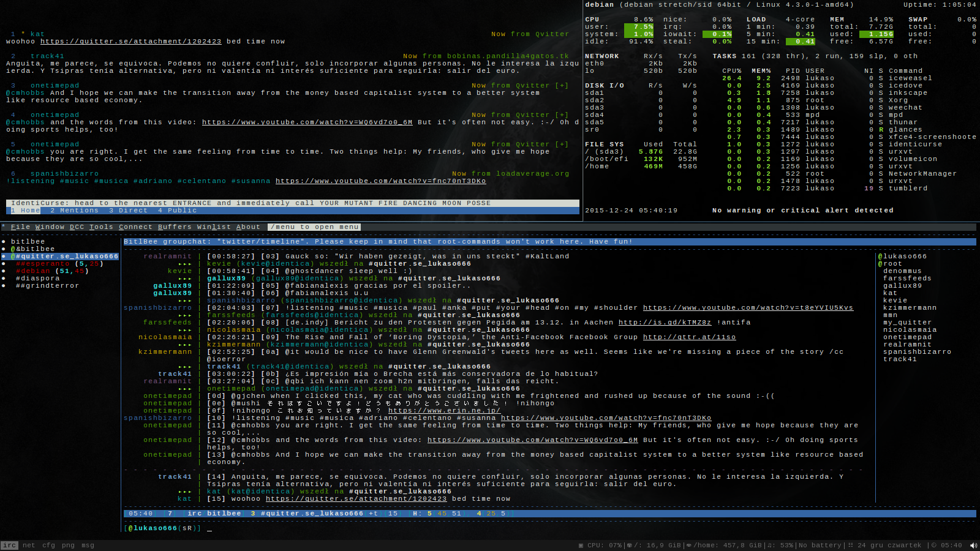Open YouTube W06vd7o0_6M link in identicurse

[x=307, y=122]
